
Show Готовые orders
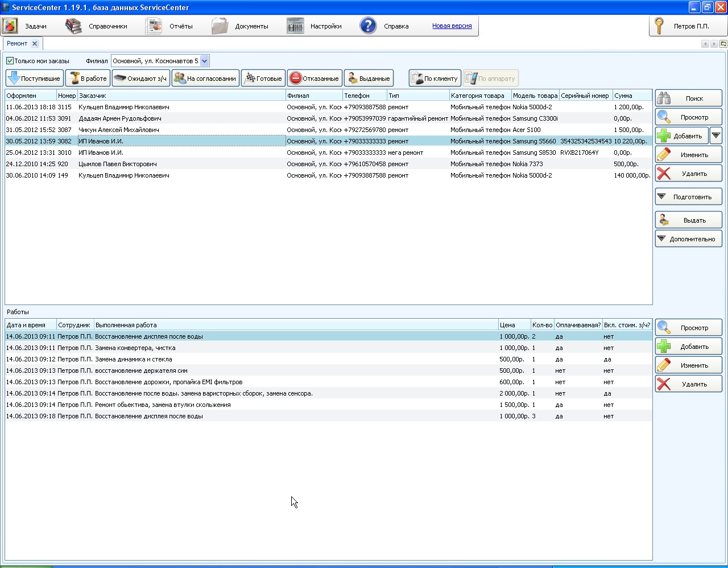263,79
